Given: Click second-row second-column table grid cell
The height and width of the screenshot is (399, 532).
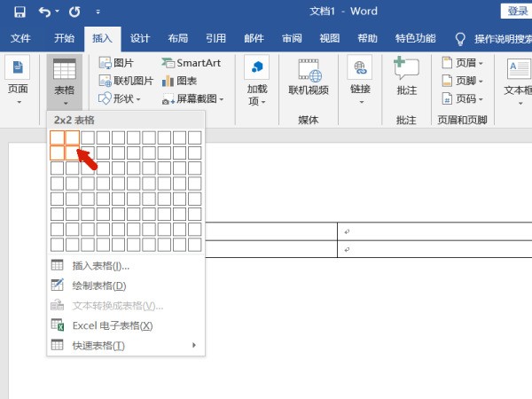Looking at the screenshot, I should [73, 153].
